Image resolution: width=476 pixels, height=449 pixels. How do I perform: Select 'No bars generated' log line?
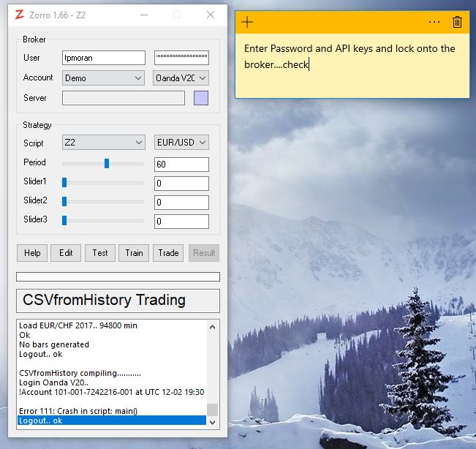[x=54, y=344]
